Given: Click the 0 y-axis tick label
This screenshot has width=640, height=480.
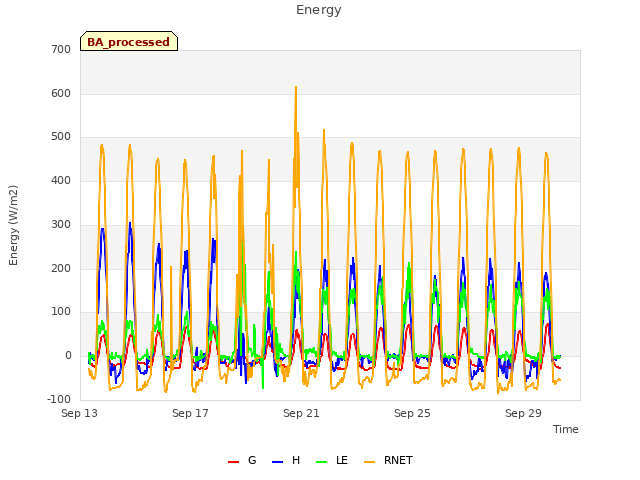Looking at the screenshot, I should coord(68,356).
